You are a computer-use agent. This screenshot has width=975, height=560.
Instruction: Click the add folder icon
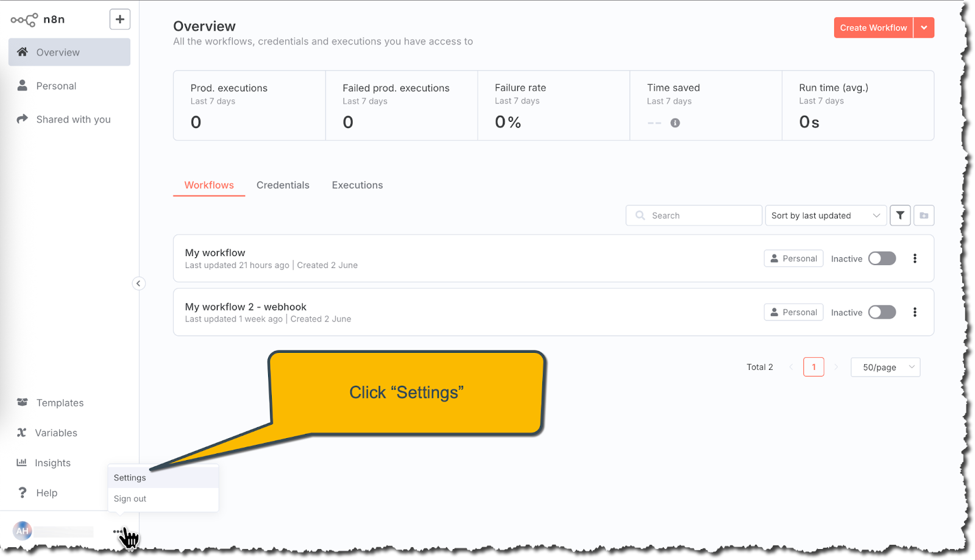(x=924, y=215)
